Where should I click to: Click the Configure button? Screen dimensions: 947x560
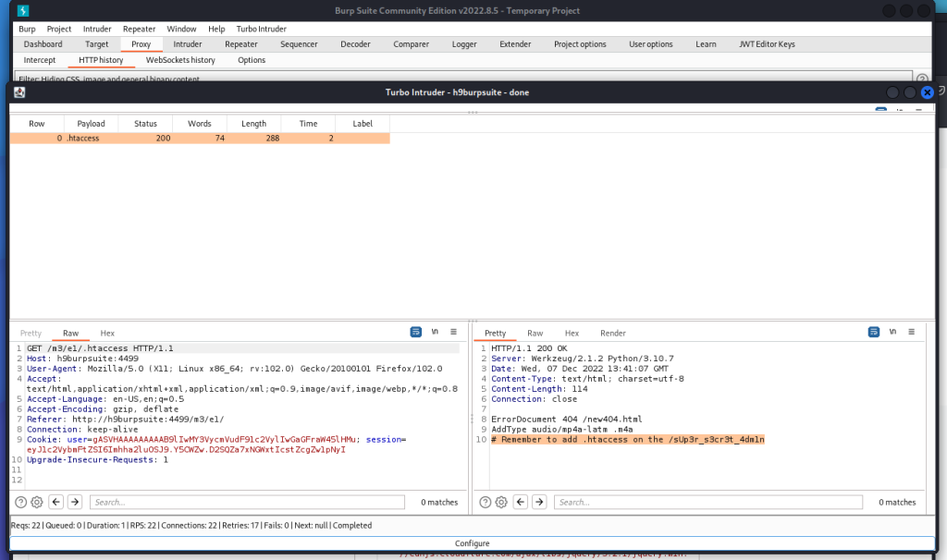pos(473,543)
